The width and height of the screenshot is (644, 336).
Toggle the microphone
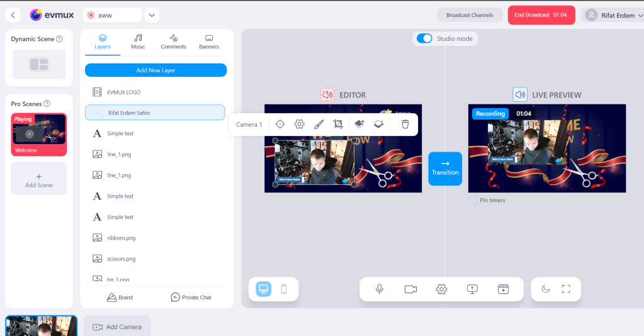380,289
